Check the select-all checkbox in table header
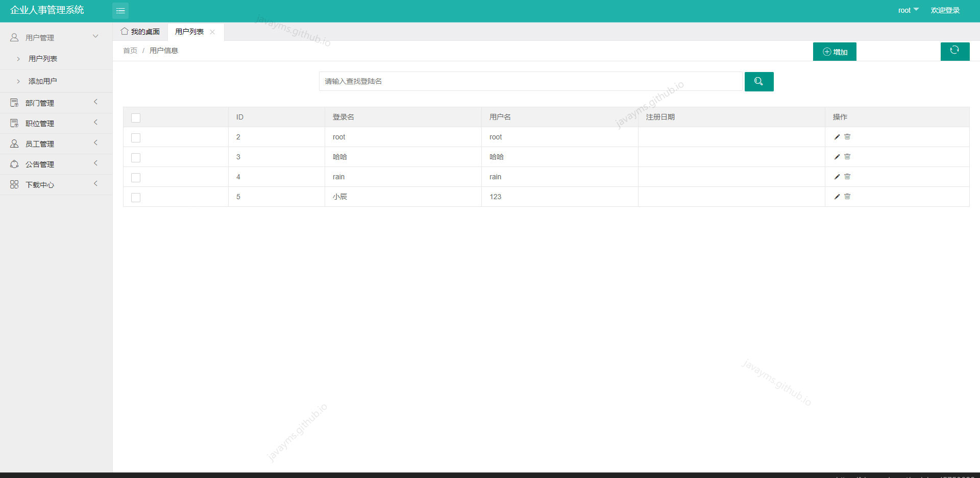This screenshot has width=980, height=478. (x=135, y=117)
